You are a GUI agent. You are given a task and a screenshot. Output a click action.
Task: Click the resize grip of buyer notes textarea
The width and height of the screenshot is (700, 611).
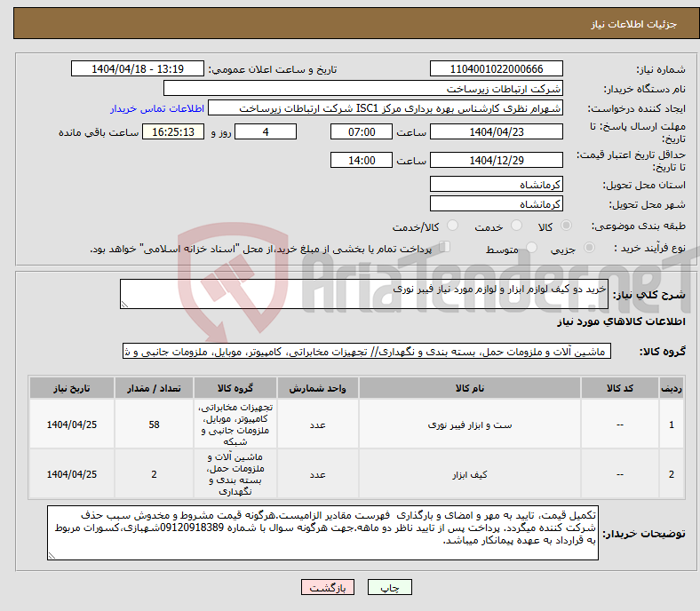52,555
